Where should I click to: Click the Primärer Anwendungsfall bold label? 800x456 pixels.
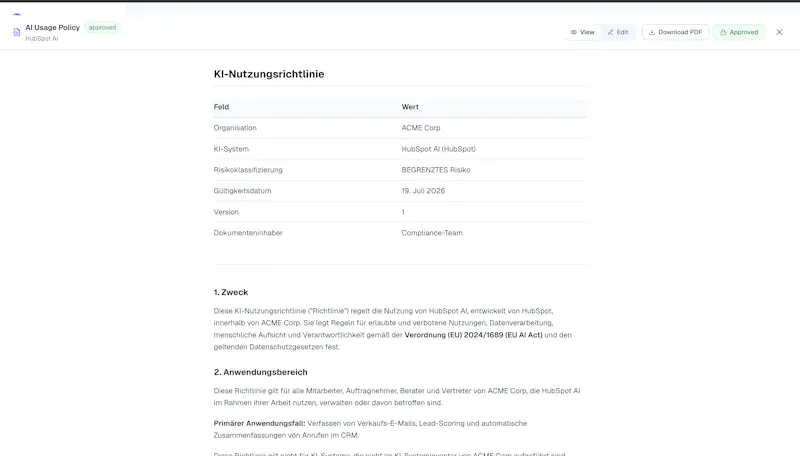(x=259, y=423)
